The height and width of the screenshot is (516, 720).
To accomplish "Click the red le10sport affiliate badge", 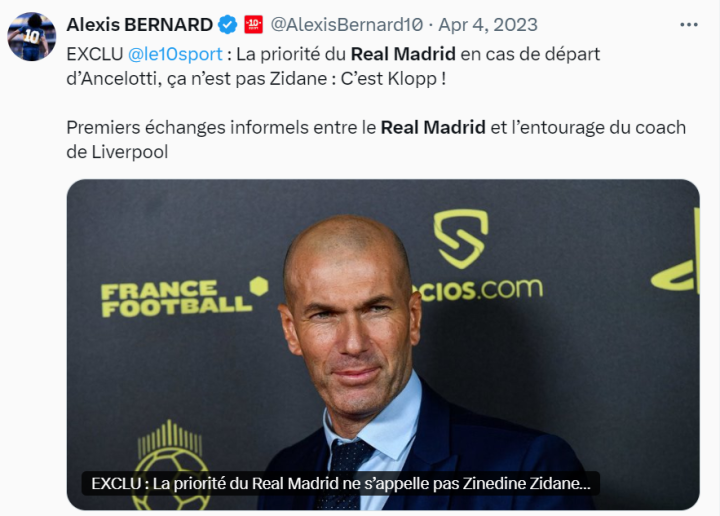I will [253, 25].
